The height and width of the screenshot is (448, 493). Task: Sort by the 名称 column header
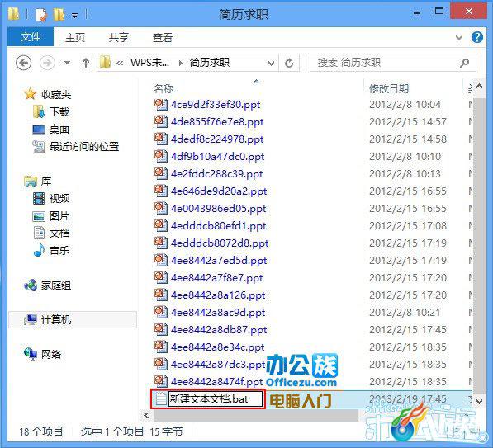pos(164,89)
